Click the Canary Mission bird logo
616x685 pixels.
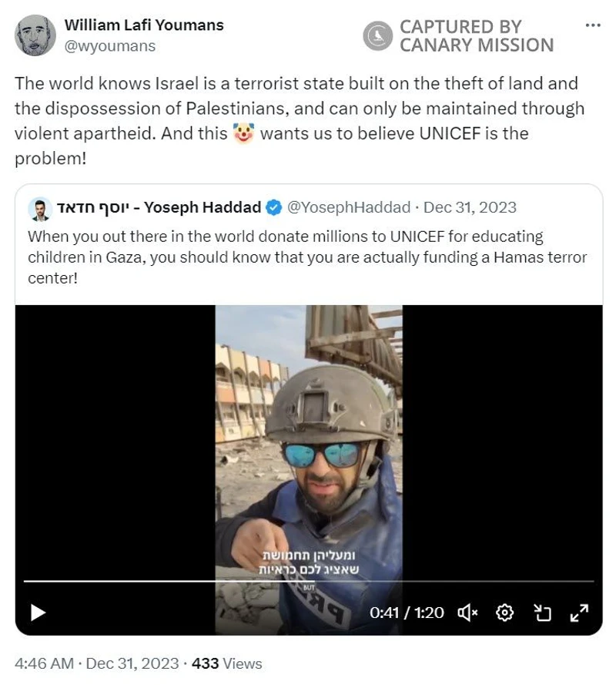(x=377, y=35)
